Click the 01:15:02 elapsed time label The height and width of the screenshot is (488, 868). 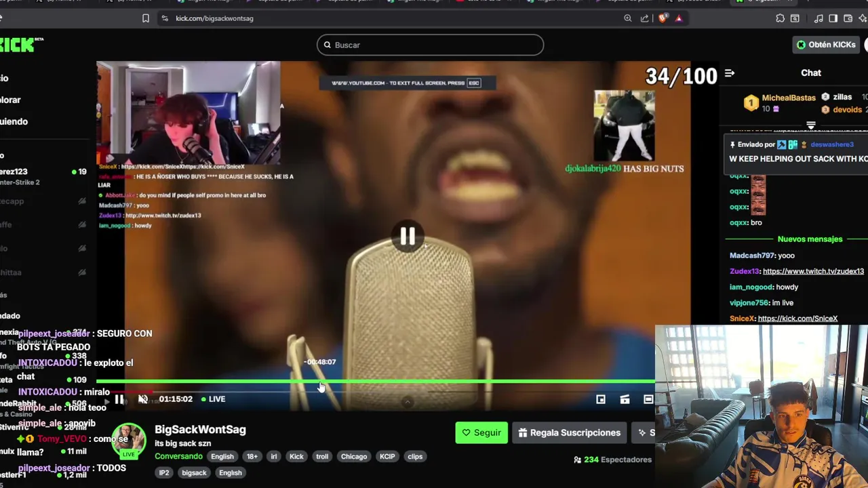176,399
